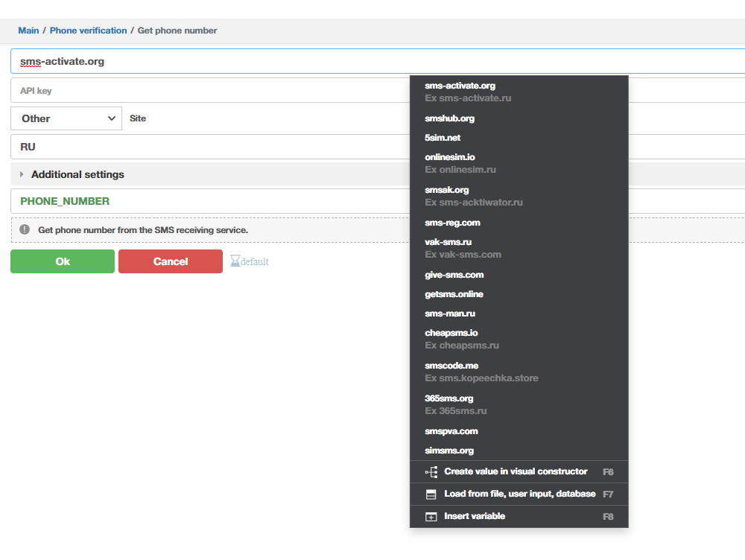Click the load from file database icon
The height and width of the screenshot is (560, 745).
(431, 494)
